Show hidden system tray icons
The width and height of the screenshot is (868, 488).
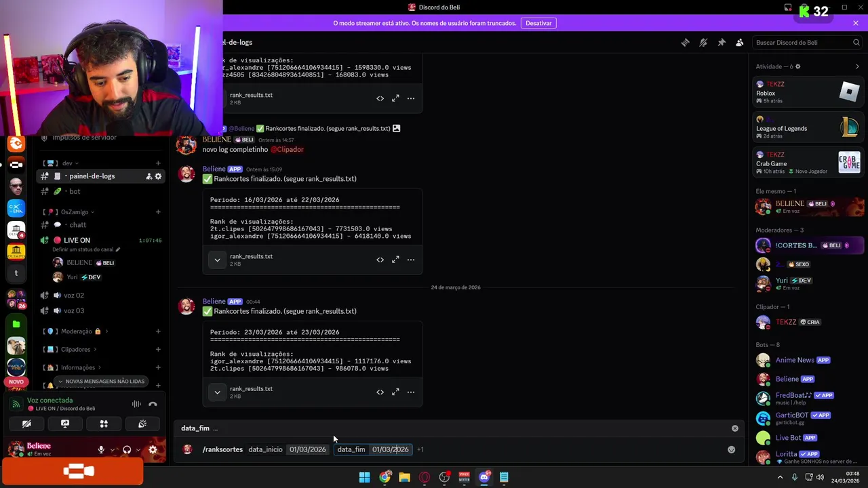tap(780, 477)
